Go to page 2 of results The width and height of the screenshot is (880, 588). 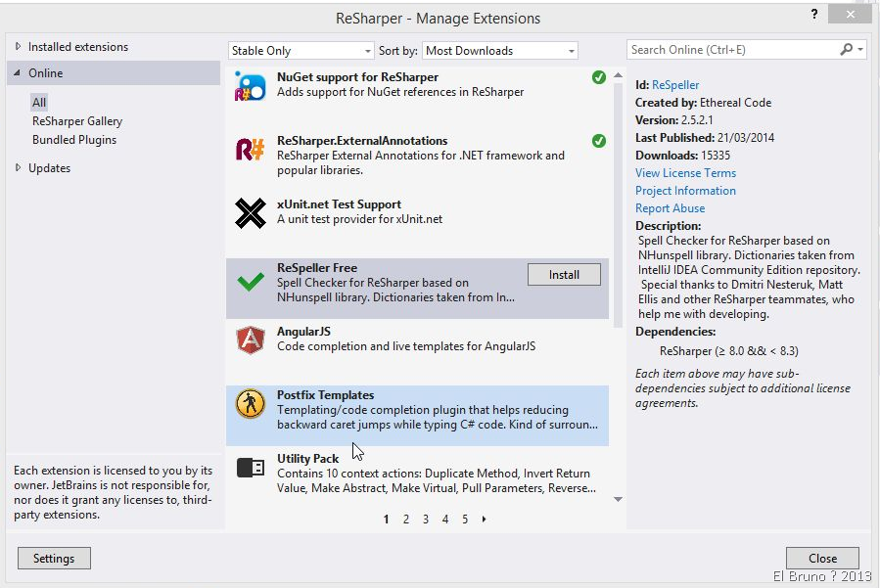[406, 520]
